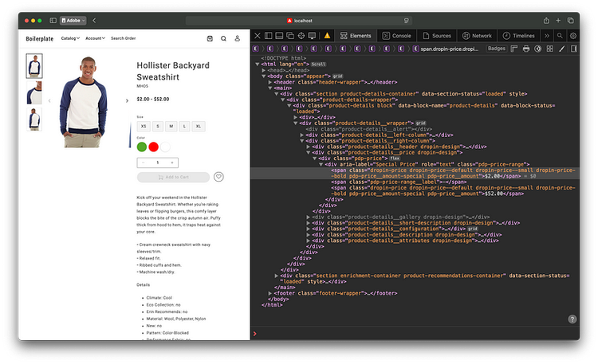Screen dimensions: 598x364
Task: Select product-details__alert div node
Action: pyautogui.click(x=369, y=129)
